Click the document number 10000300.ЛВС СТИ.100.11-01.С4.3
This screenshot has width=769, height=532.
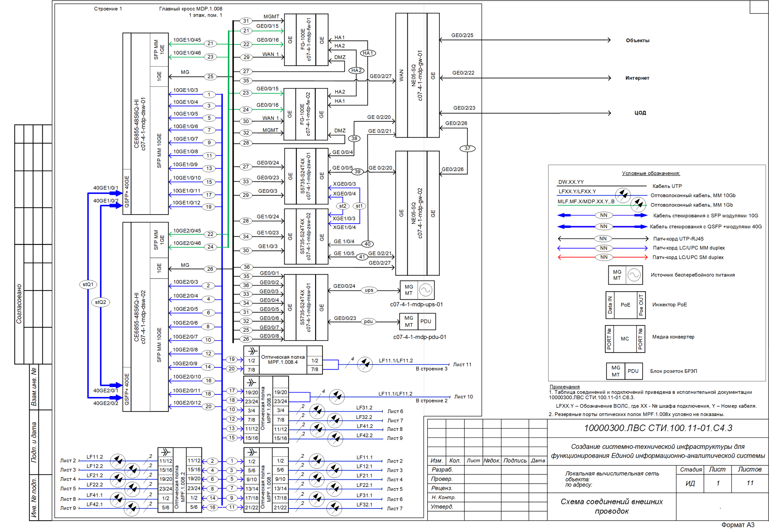(x=658, y=428)
